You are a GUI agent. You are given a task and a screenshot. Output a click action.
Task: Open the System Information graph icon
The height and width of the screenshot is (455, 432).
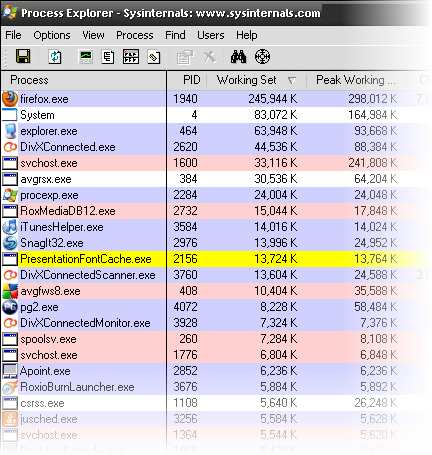(x=86, y=57)
